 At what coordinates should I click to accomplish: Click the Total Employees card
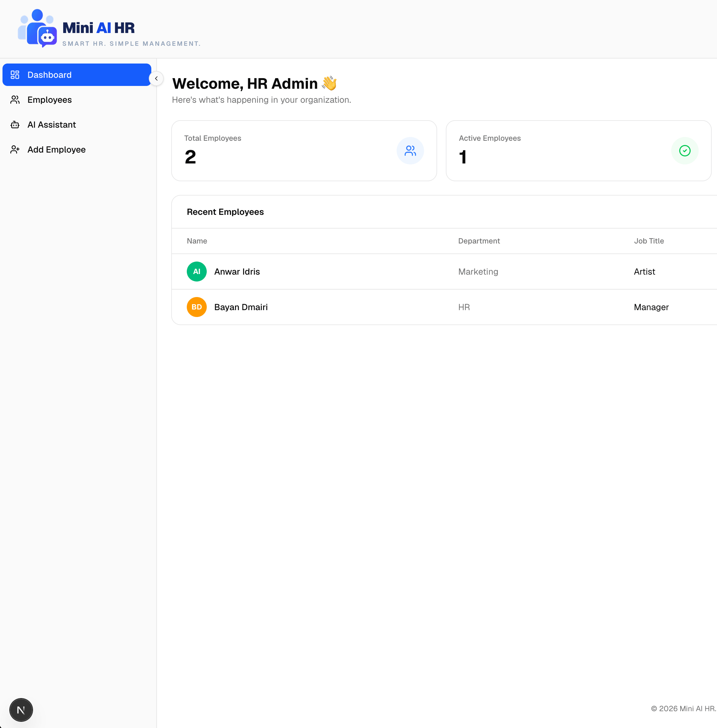(304, 151)
